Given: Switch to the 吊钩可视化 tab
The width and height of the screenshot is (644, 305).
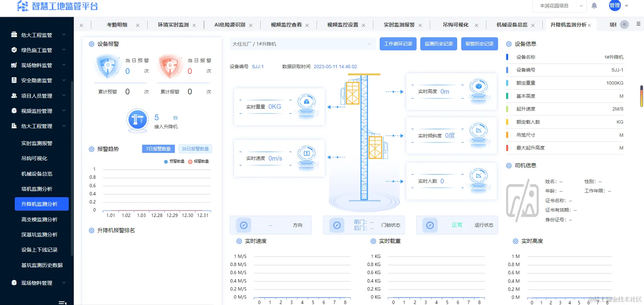Looking at the screenshot, I should coord(455,25).
